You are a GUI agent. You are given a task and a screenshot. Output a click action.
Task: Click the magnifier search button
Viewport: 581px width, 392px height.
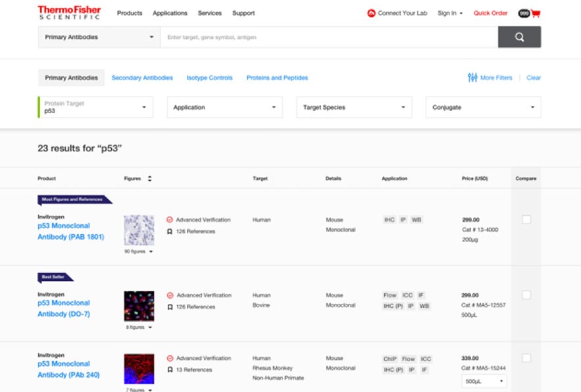[519, 37]
